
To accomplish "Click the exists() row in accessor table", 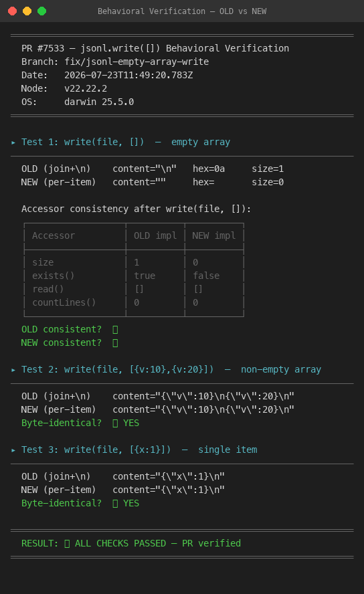I will 134,276.
